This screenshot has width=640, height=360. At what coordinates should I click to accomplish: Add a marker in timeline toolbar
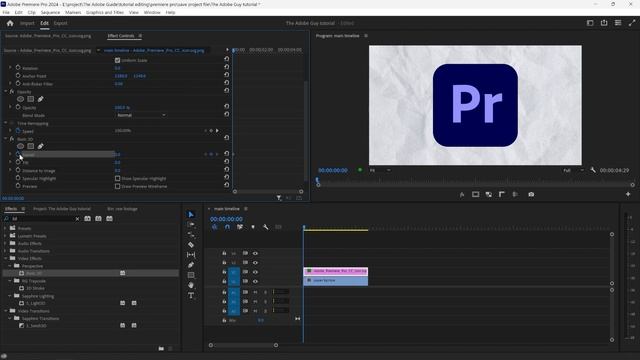253,227
